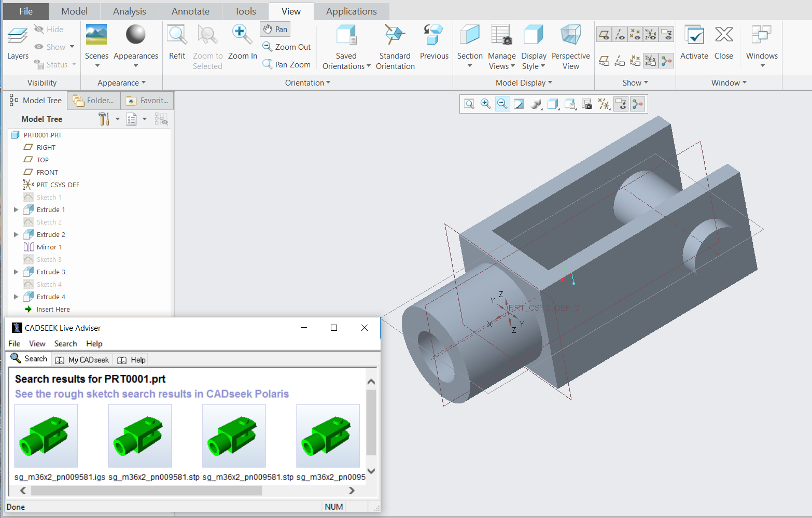Image resolution: width=812 pixels, height=518 pixels.
Task: Click the Perspective View icon
Action: (x=570, y=35)
